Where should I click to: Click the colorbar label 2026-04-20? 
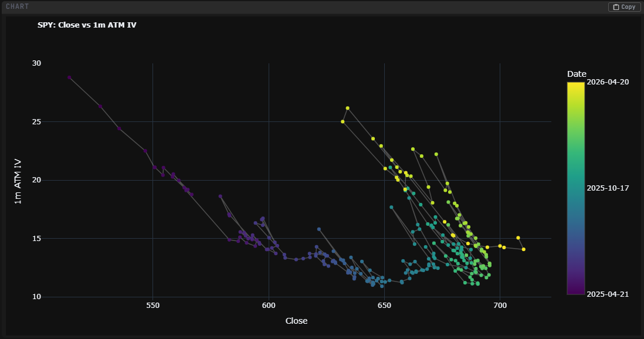click(x=608, y=82)
